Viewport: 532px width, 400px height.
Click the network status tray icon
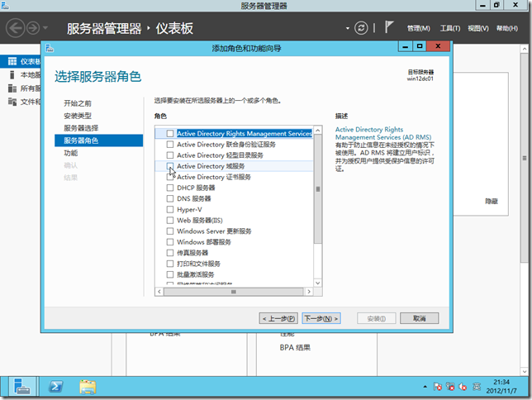[x=450, y=387]
